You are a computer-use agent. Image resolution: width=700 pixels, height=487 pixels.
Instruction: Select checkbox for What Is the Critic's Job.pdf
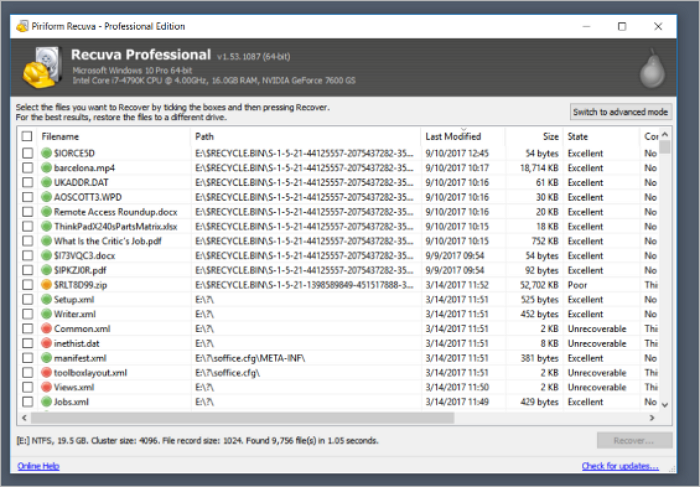(28, 241)
